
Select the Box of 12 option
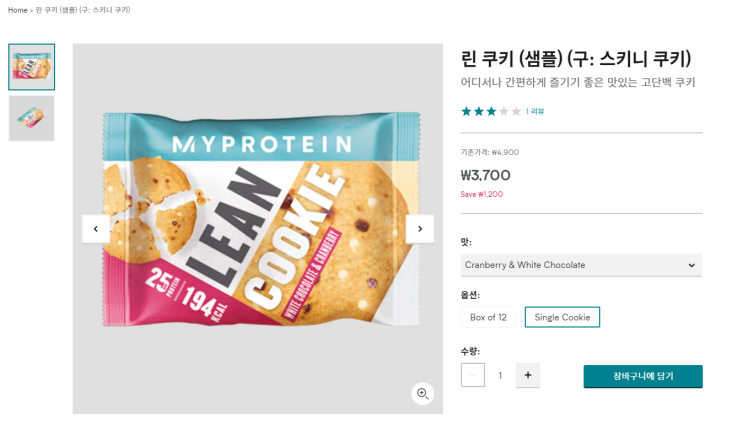click(488, 317)
